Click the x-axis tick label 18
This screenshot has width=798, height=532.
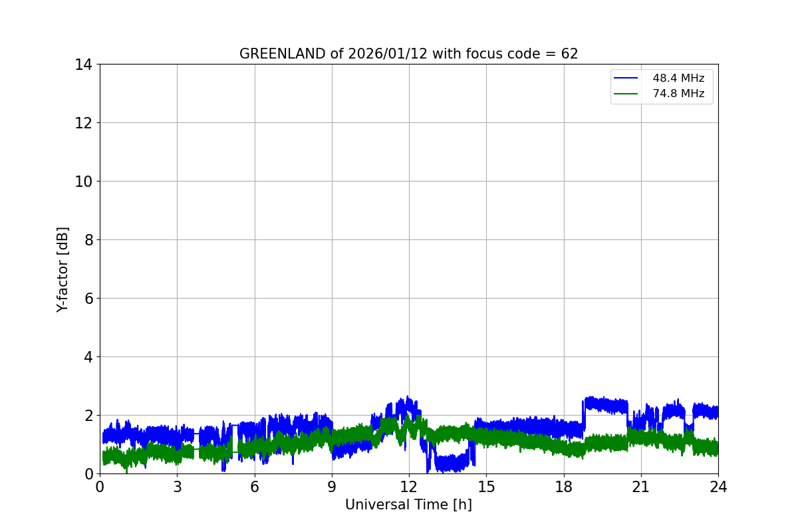[x=564, y=487]
